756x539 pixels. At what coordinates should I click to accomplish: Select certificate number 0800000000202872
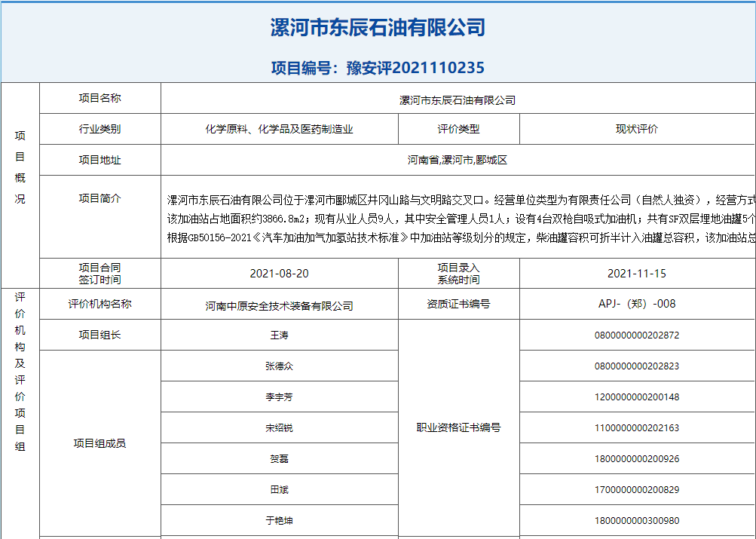[637, 335]
